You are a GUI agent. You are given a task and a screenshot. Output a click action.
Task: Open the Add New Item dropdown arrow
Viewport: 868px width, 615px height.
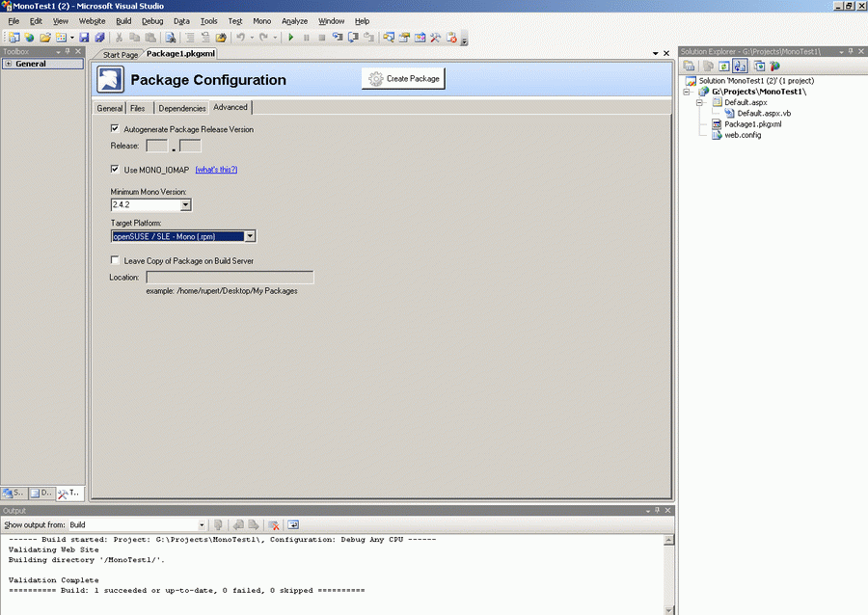tap(72, 38)
